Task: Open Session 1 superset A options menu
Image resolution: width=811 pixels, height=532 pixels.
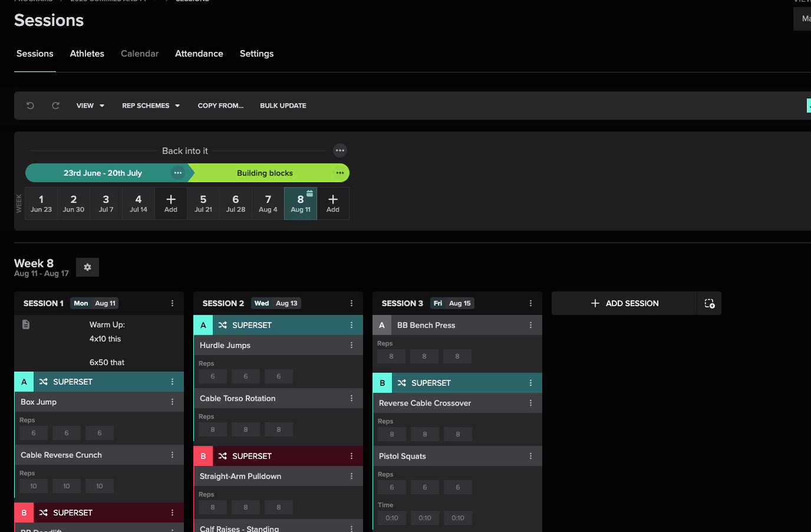Action: click(x=172, y=382)
